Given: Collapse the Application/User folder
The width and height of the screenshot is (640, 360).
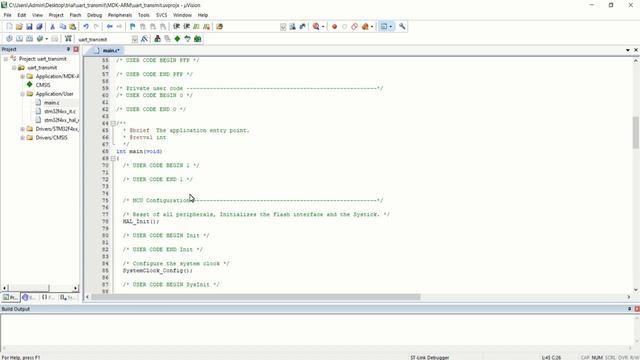Looking at the screenshot, I should coord(22,94).
